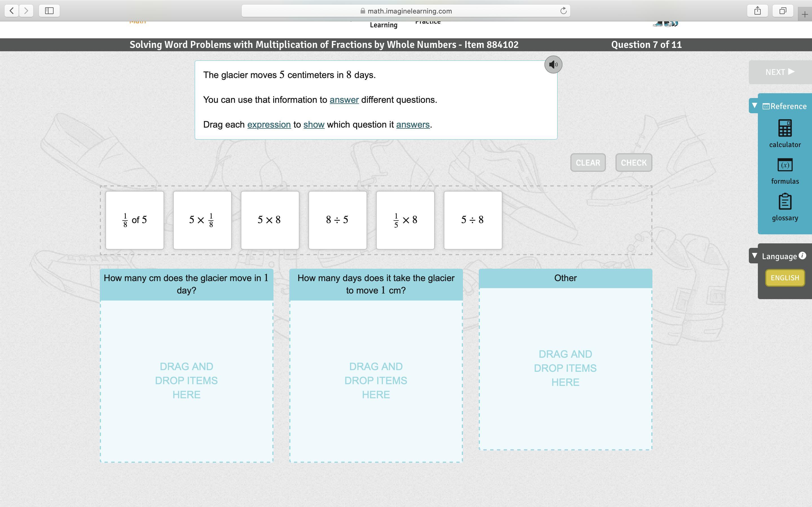Image resolution: width=812 pixels, height=507 pixels.
Task: Select the '1/8 of 5' expression card
Action: [x=134, y=220]
